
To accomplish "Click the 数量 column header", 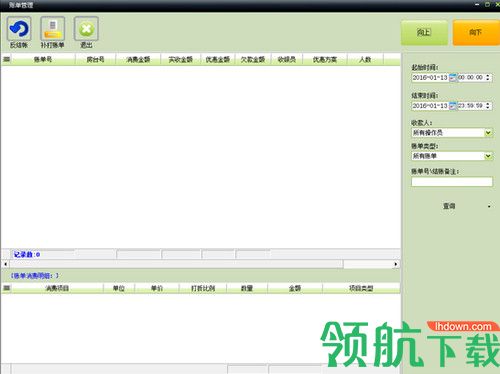I will pos(247,288).
